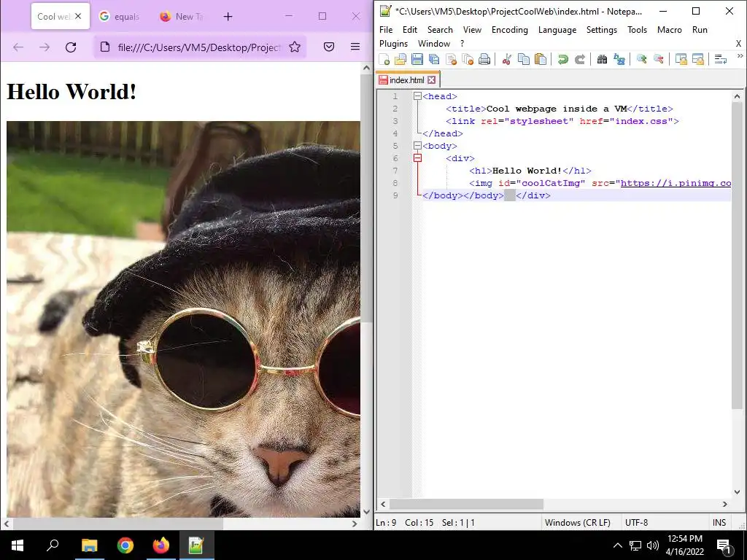Image resolution: width=747 pixels, height=560 pixels.
Task: Close index.html tab with red X
Action: coord(431,80)
